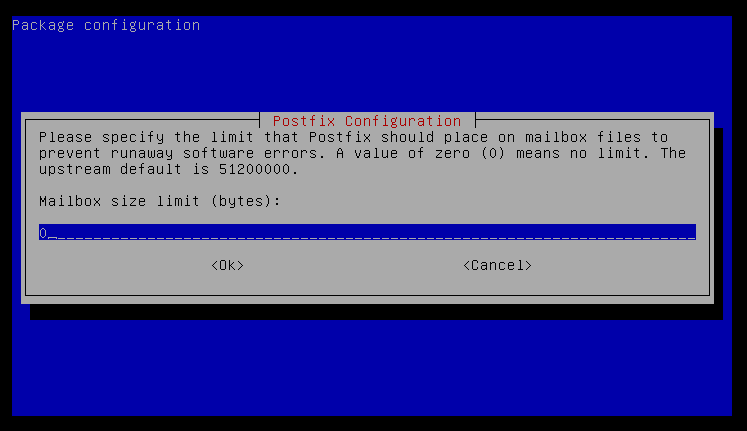Click the upstream default value 51200000
The height and width of the screenshot is (431, 747).
pyautogui.click(x=254, y=170)
